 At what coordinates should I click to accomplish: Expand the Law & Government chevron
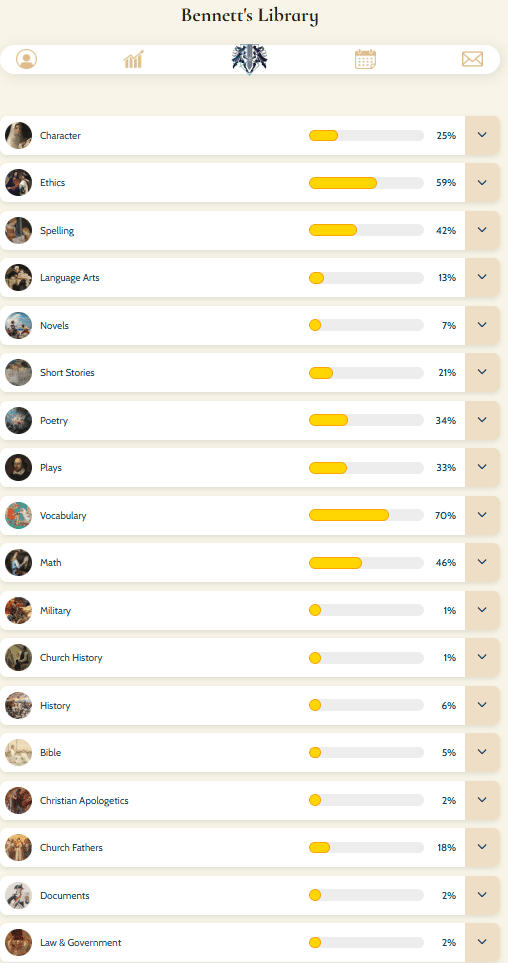click(482, 942)
